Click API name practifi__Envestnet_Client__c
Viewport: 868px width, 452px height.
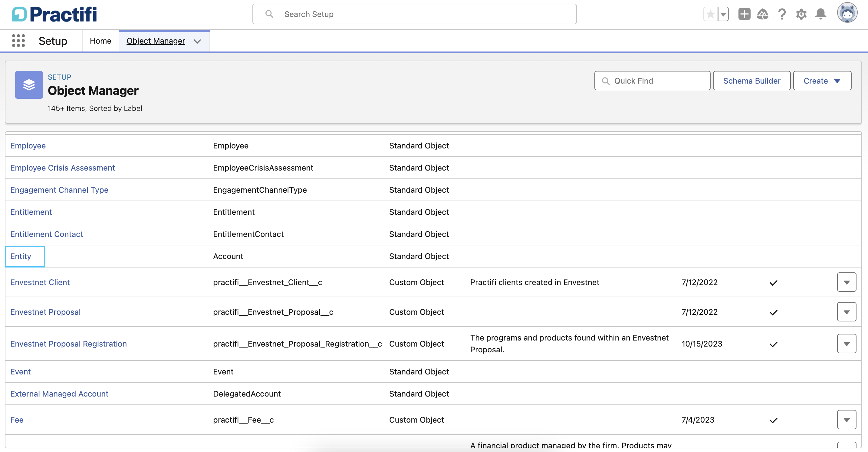tap(268, 282)
